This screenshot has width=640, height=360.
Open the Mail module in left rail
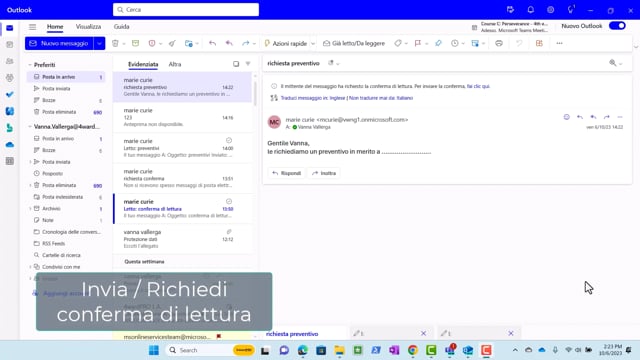tap(10, 28)
